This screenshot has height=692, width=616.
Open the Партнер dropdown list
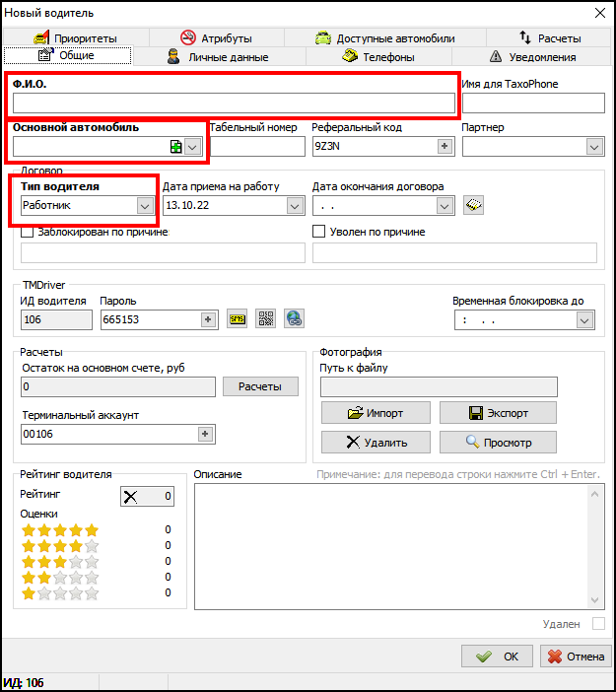(594, 146)
